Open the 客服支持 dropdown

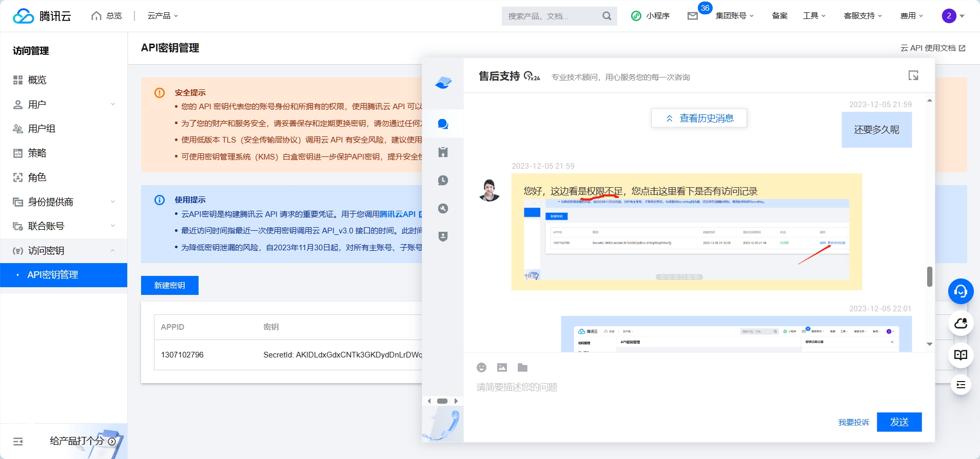point(863,16)
